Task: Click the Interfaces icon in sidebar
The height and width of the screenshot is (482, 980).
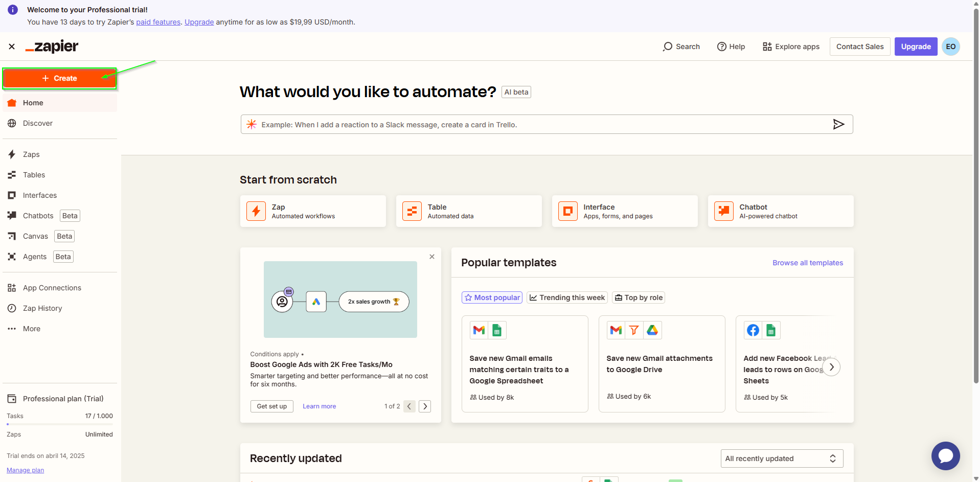Action: click(x=12, y=195)
